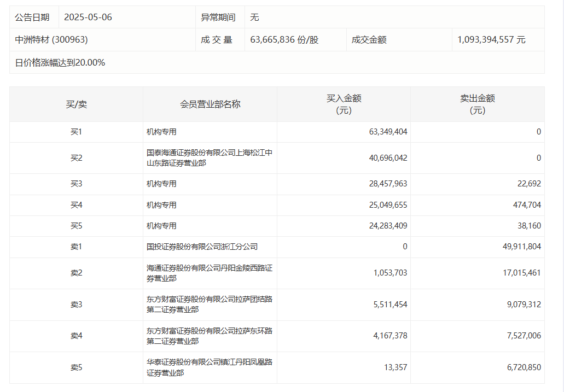
Task: Open 华泰证券 镇江丹阳凤凰路 branch name
Action: pos(209,367)
